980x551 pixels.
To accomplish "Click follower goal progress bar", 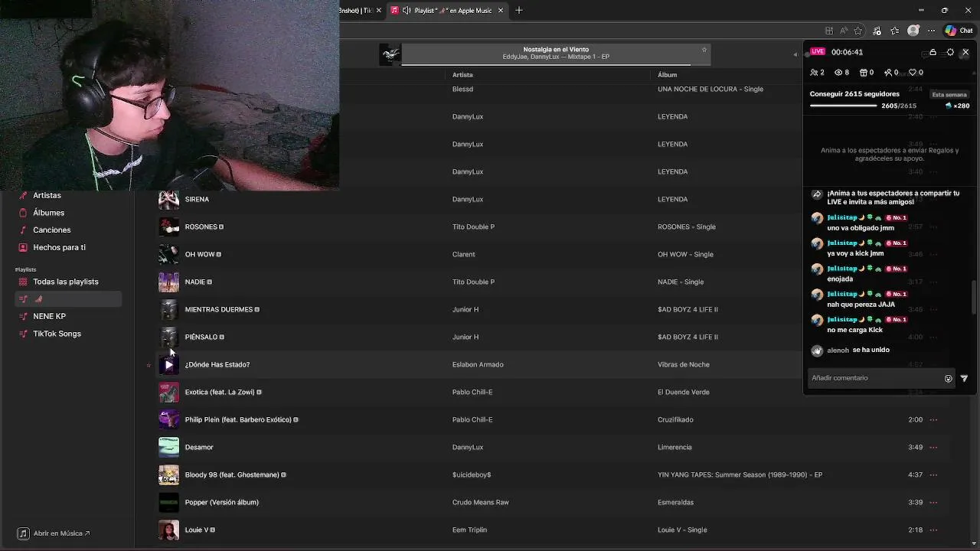I will coord(844,106).
